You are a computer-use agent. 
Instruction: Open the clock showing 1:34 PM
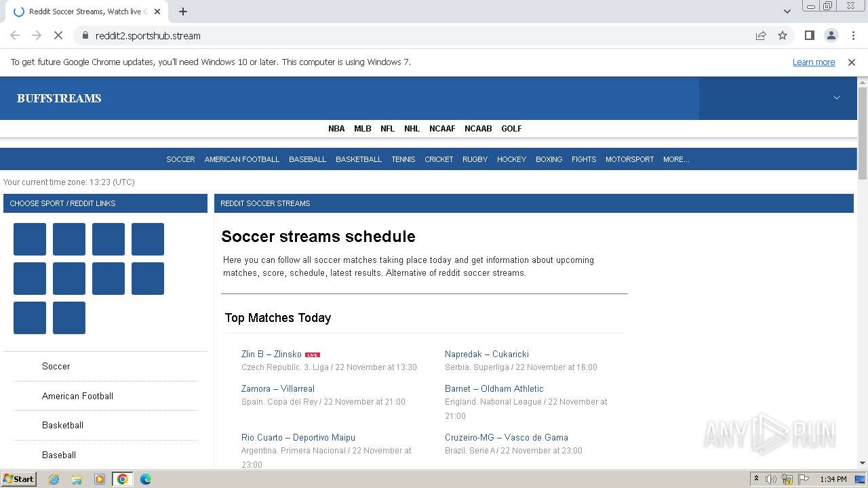[x=833, y=479]
